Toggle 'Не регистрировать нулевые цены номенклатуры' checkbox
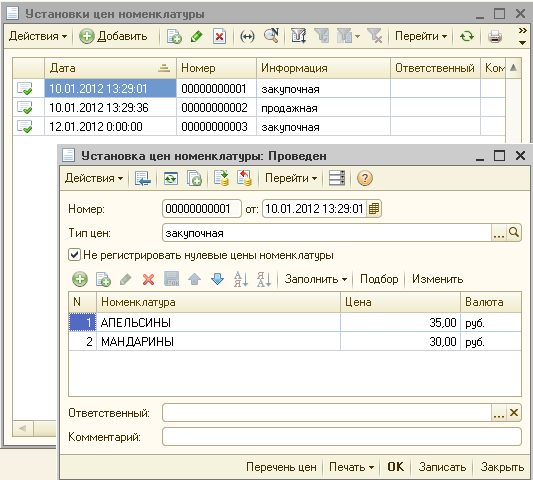The image size is (533, 480). point(74,255)
